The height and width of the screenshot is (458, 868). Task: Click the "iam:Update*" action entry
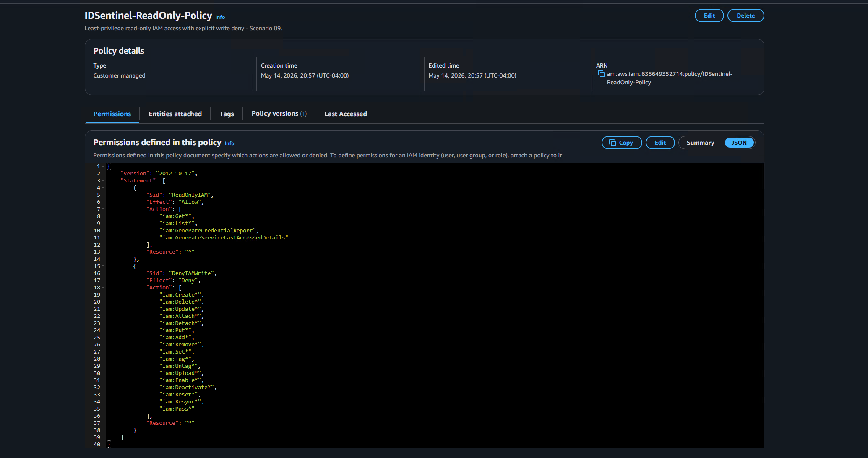coord(181,309)
